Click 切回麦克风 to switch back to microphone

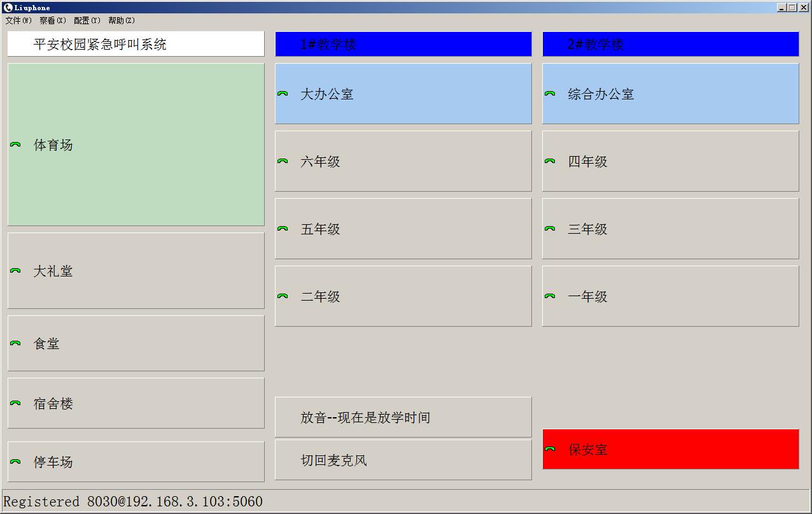(403, 460)
